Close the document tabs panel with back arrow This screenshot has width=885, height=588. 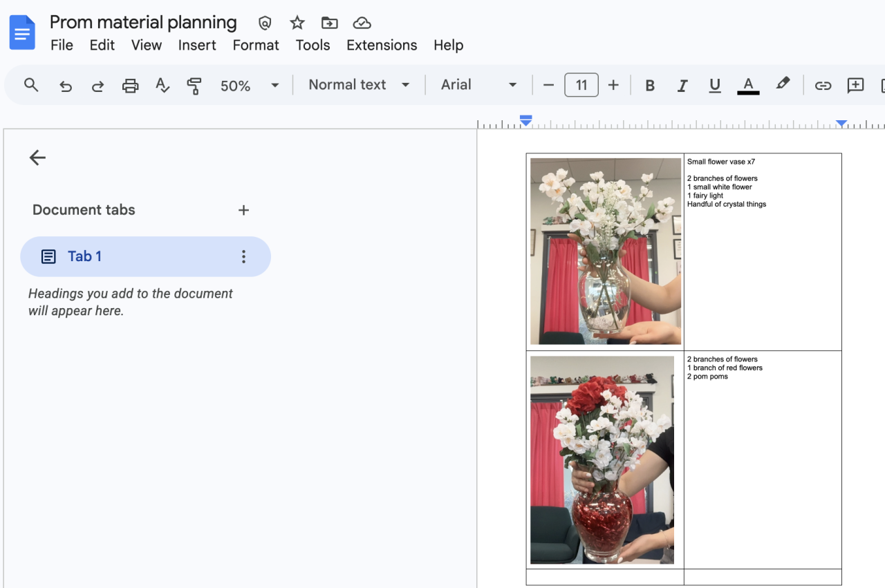37,158
